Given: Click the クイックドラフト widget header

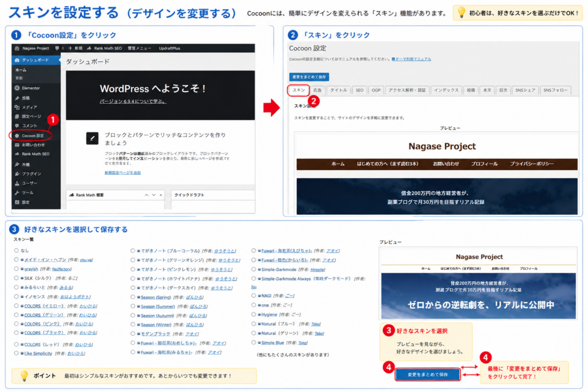Looking at the screenshot, I should [213, 195].
